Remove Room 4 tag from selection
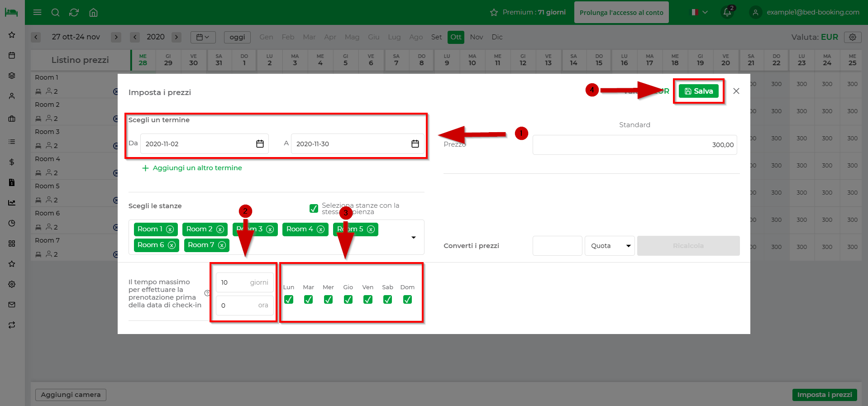Screen dimensions: 868x406 point(321,229)
